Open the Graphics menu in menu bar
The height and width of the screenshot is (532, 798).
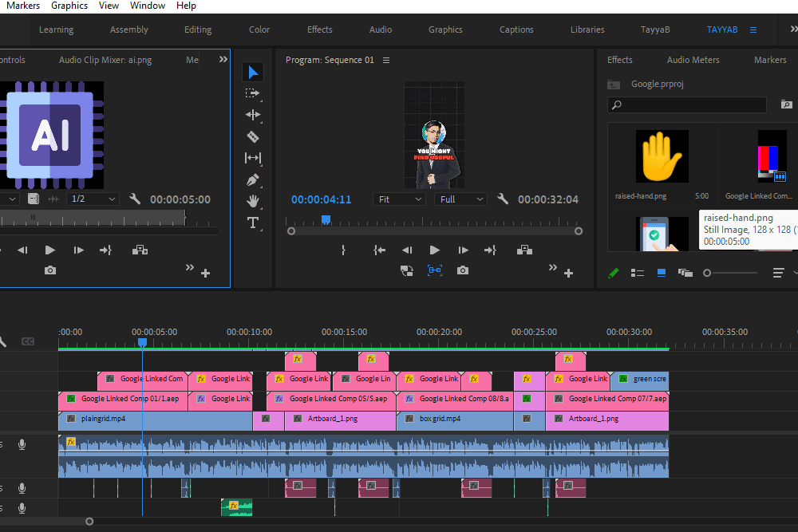69,6
